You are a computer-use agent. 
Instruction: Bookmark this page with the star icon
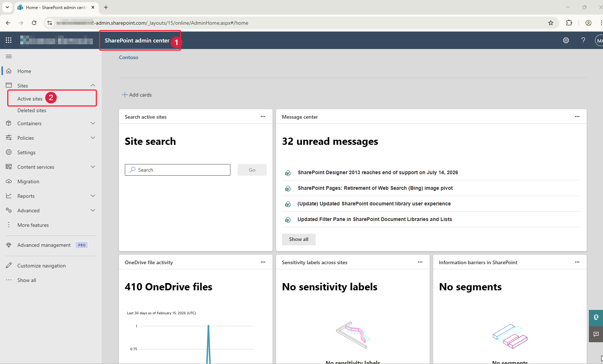pos(550,23)
